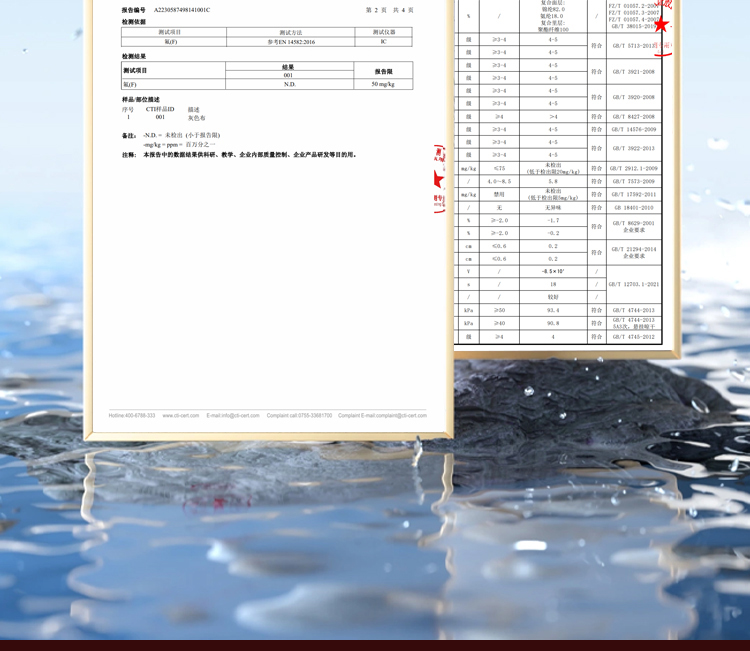The image size is (750, 651).
Task: Click the EN 14582:2016 test method cell
Action: point(290,42)
